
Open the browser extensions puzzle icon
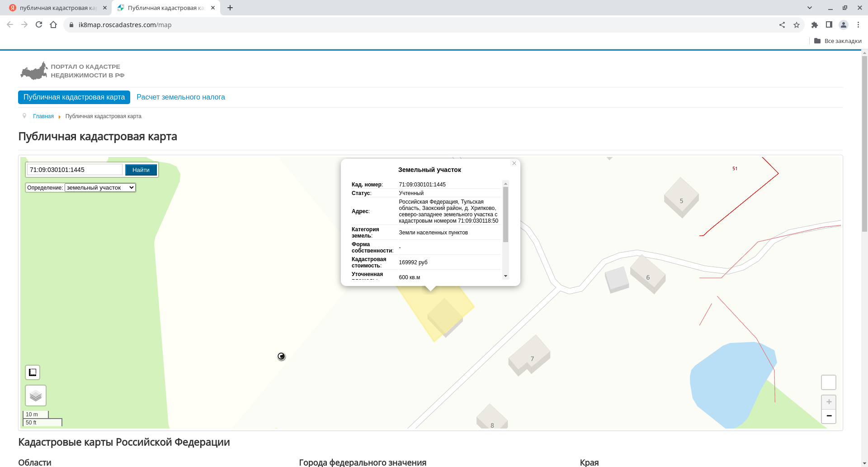(x=815, y=25)
